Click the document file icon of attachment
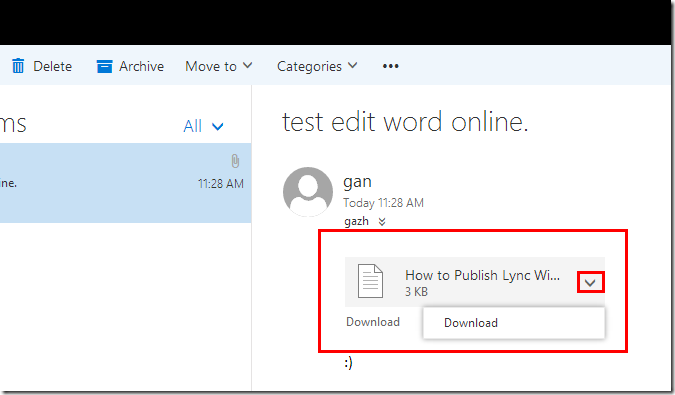 pyautogui.click(x=370, y=281)
